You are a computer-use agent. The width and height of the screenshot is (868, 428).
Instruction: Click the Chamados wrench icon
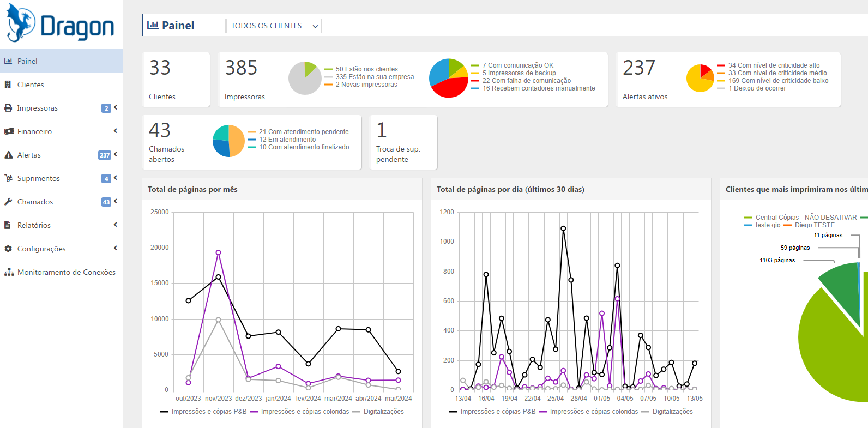(x=8, y=202)
